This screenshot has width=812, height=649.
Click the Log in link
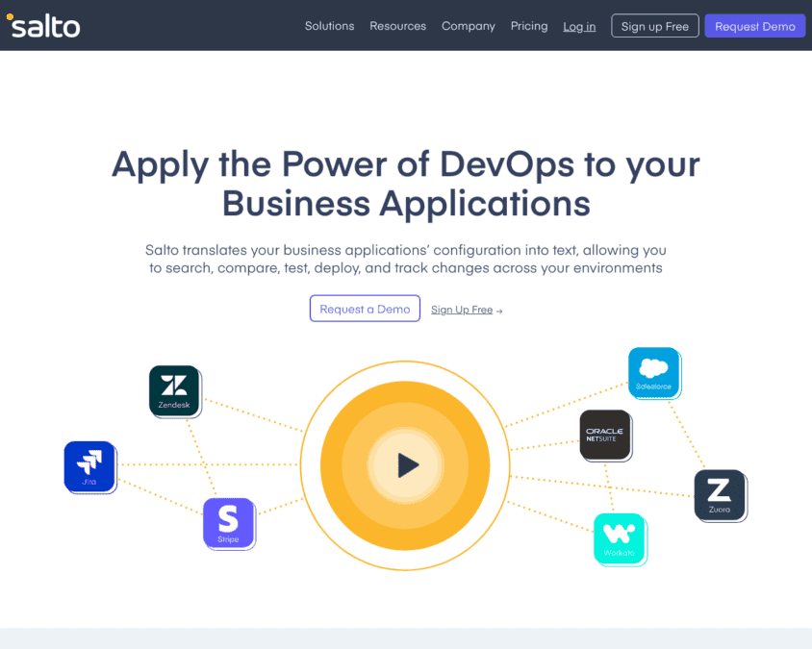(x=579, y=26)
